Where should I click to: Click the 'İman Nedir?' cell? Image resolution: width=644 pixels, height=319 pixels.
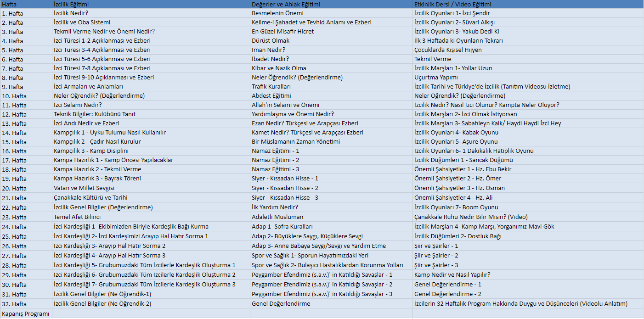(331, 50)
